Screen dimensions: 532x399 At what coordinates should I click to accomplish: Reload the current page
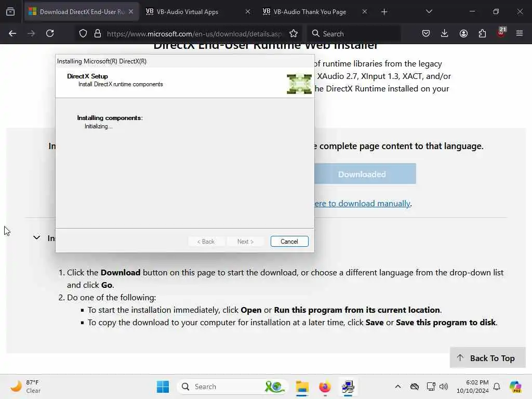click(x=50, y=33)
